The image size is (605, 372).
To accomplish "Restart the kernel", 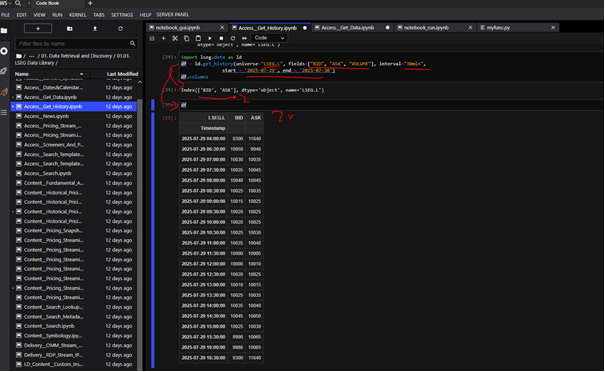I will [x=233, y=38].
